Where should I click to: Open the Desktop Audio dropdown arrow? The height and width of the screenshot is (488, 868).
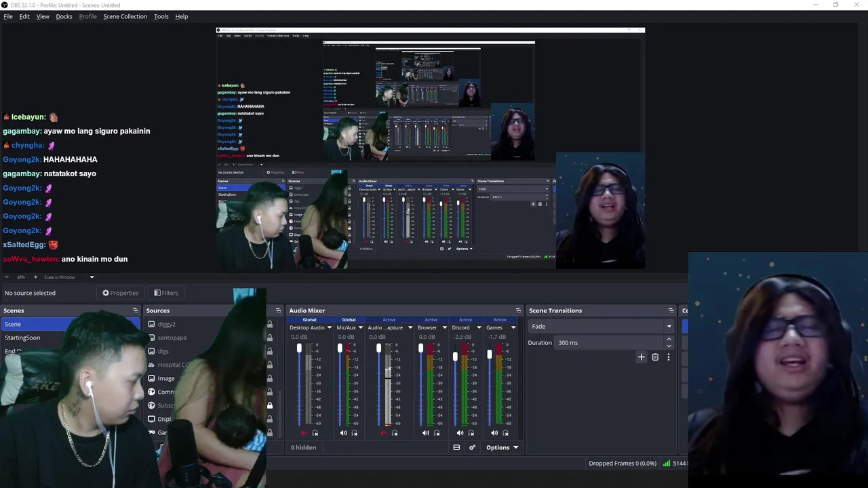pyautogui.click(x=330, y=327)
